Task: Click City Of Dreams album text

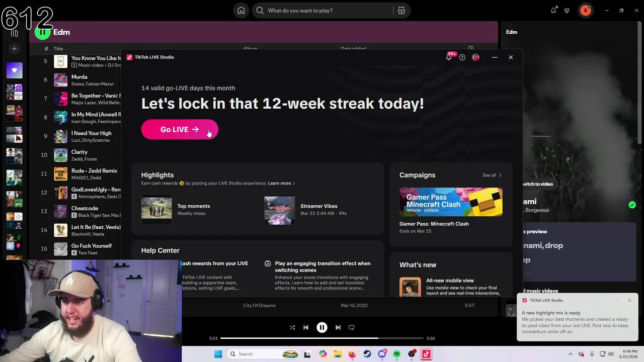Action: (x=259, y=305)
